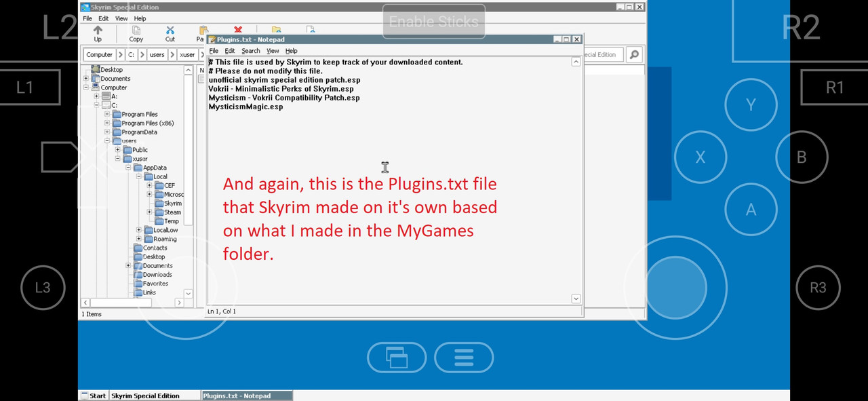
Task: Tap the L3 overlay button
Action: tap(43, 288)
